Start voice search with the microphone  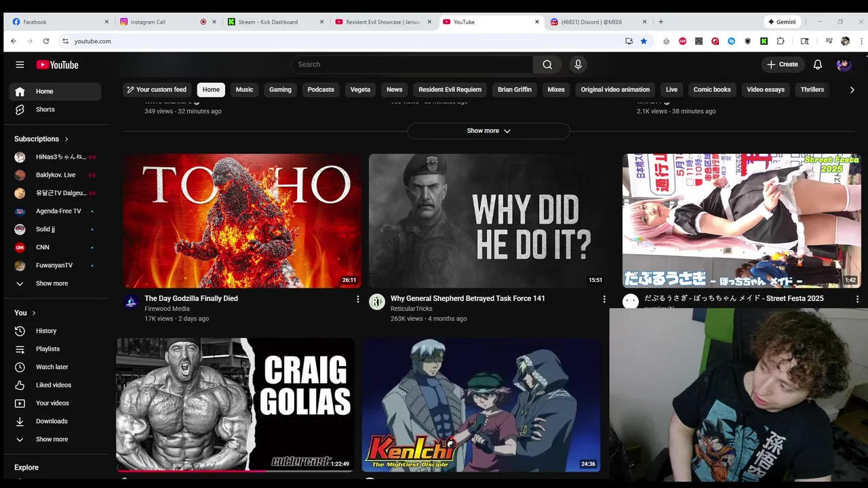(x=578, y=64)
